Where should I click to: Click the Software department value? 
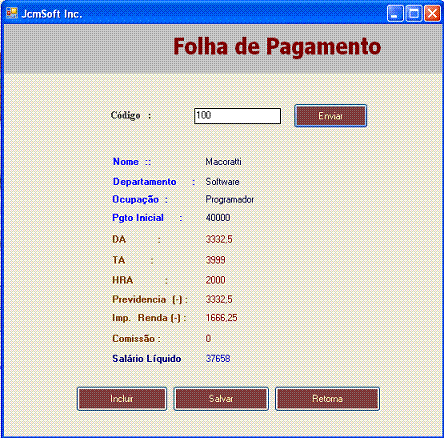tap(222, 182)
